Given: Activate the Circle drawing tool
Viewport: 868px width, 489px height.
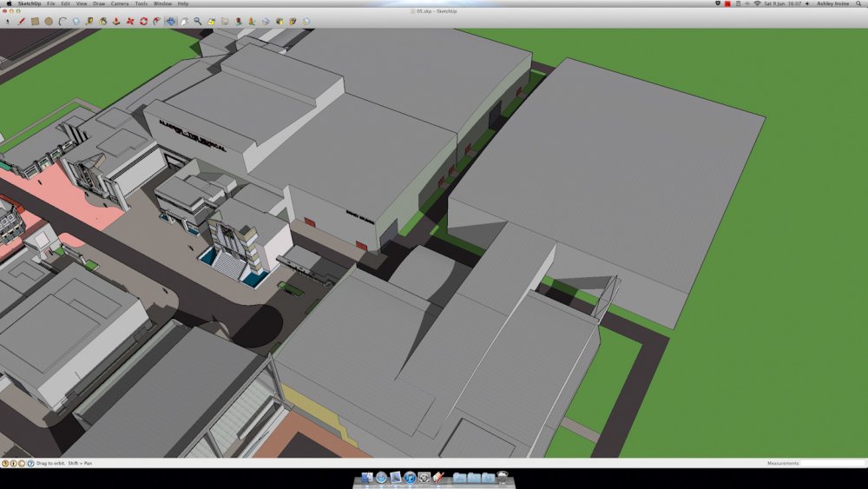Looking at the screenshot, I should pos(49,21).
